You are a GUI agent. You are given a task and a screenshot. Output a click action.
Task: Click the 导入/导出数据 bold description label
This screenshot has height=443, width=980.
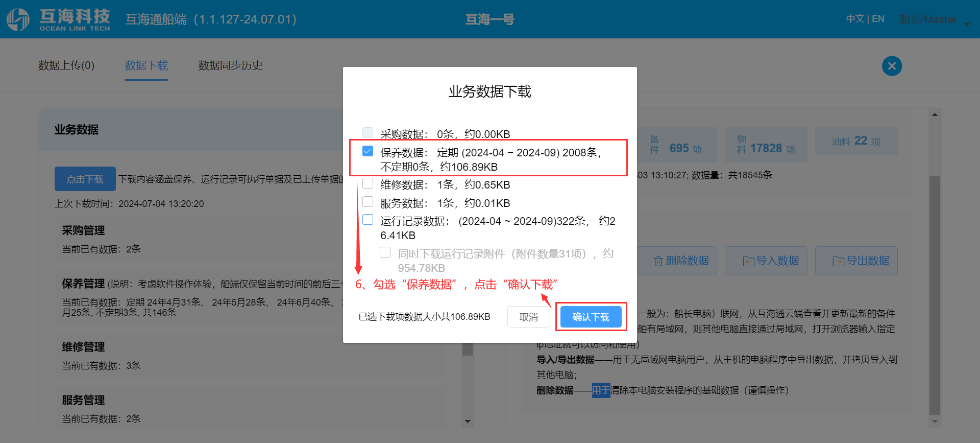(566, 360)
